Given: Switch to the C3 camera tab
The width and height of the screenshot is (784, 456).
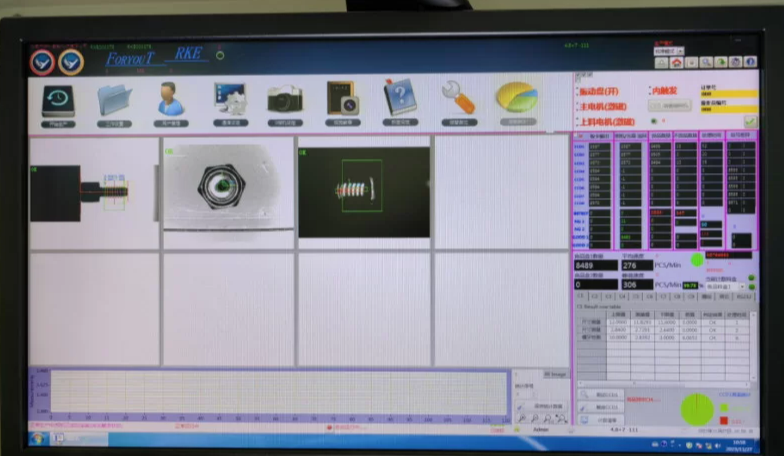Looking at the screenshot, I should [610, 296].
